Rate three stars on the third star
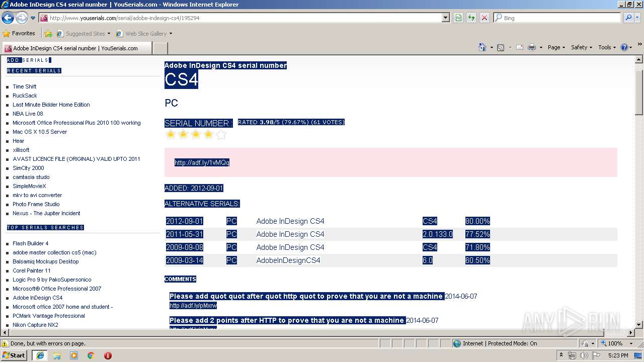644x362 pixels. pyautogui.click(x=196, y=134)
